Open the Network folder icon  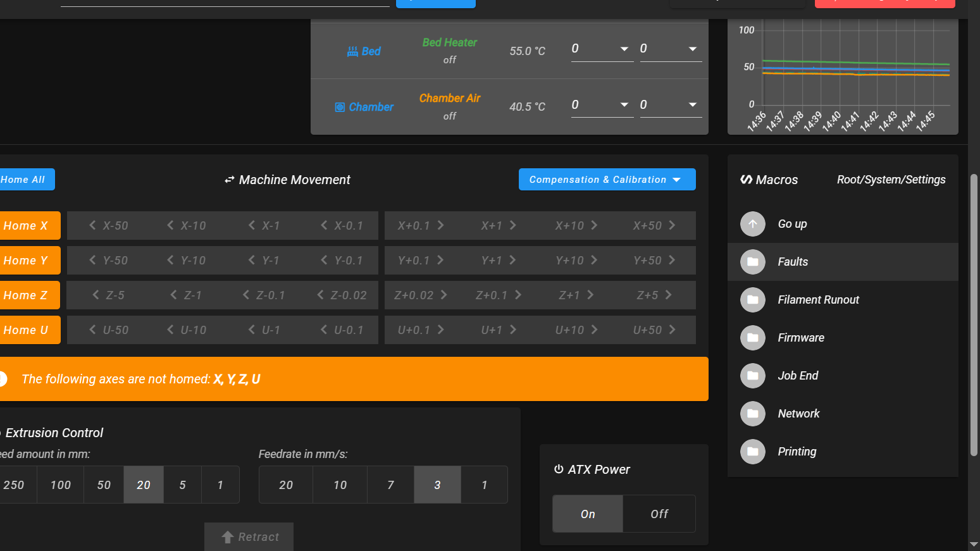pos(753,414)
